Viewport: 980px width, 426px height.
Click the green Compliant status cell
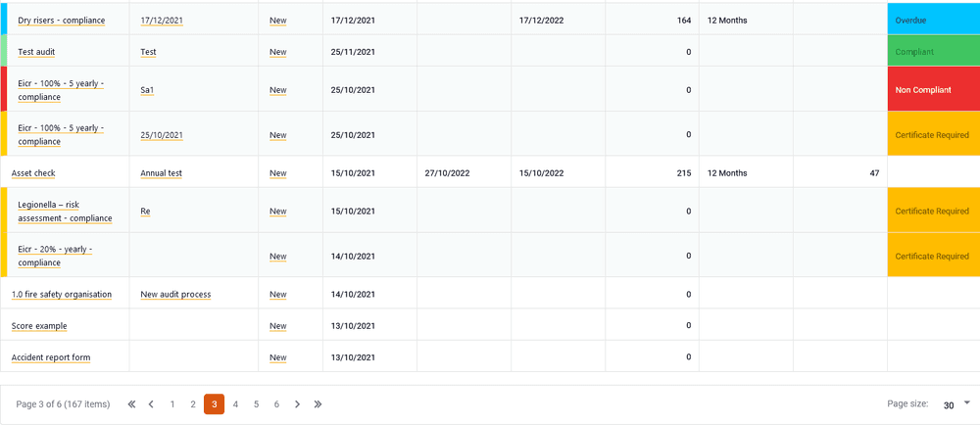(934, 52)
